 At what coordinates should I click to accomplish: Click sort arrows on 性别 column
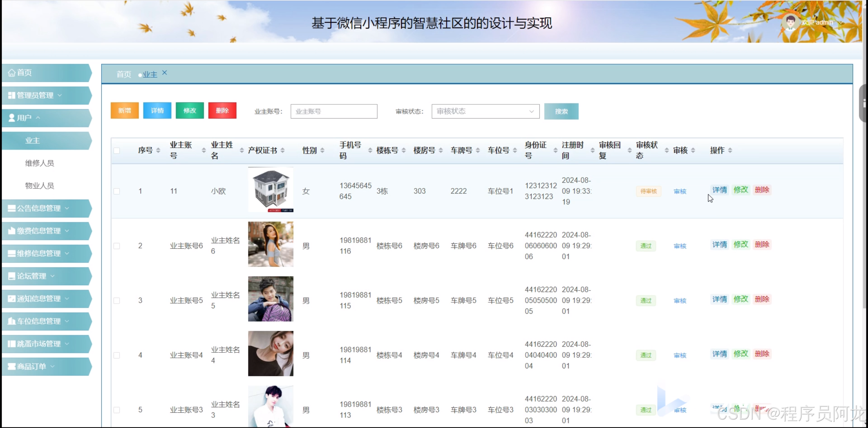[322, 150]
